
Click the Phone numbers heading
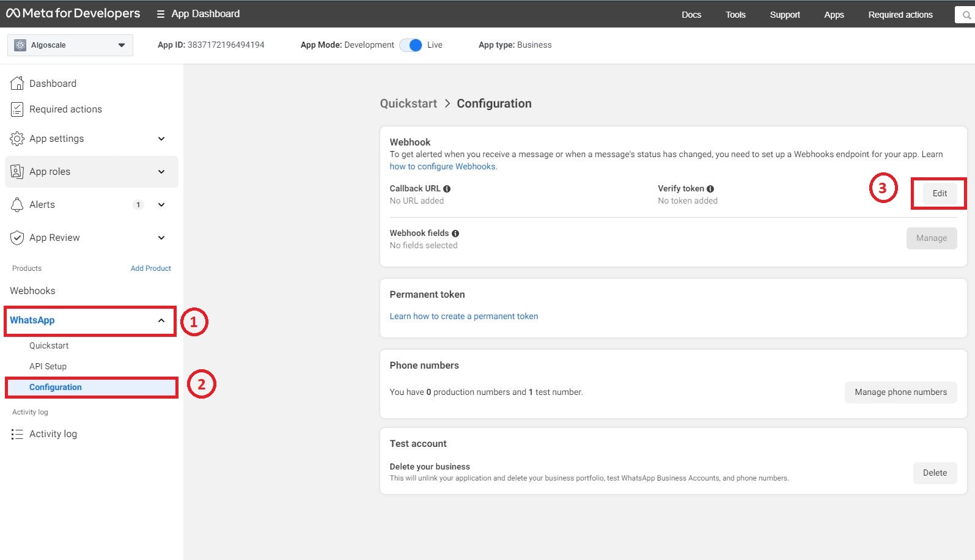424,366
